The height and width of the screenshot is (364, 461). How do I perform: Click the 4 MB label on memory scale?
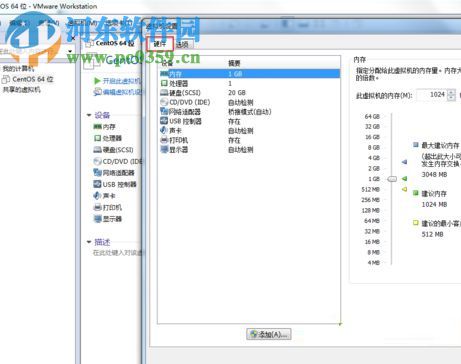pyautogui.click(x=374, y=263)
